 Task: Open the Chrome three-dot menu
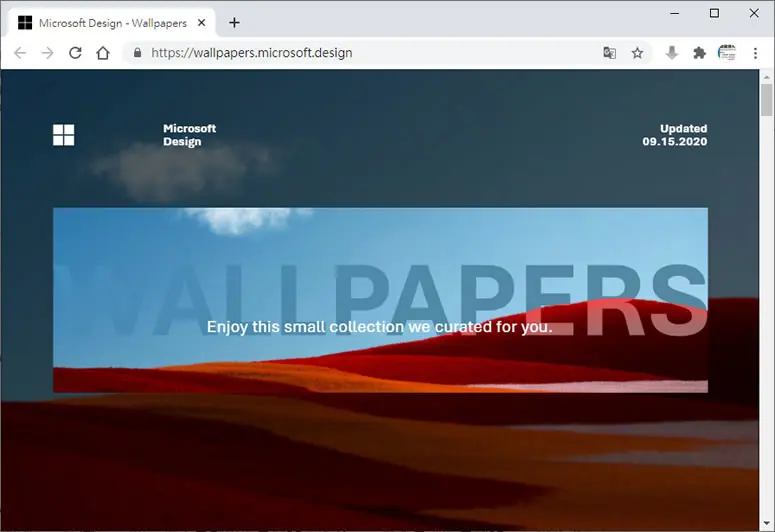[755, 53]
